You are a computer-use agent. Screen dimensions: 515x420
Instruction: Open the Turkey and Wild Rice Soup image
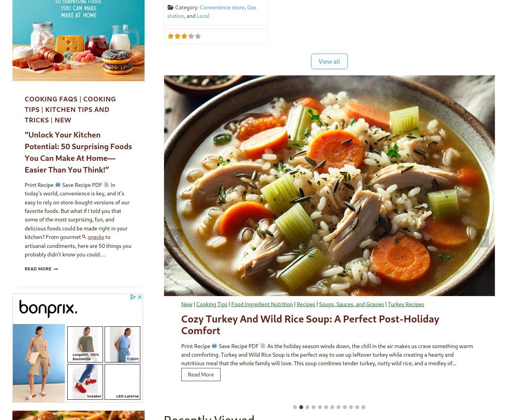329,186
